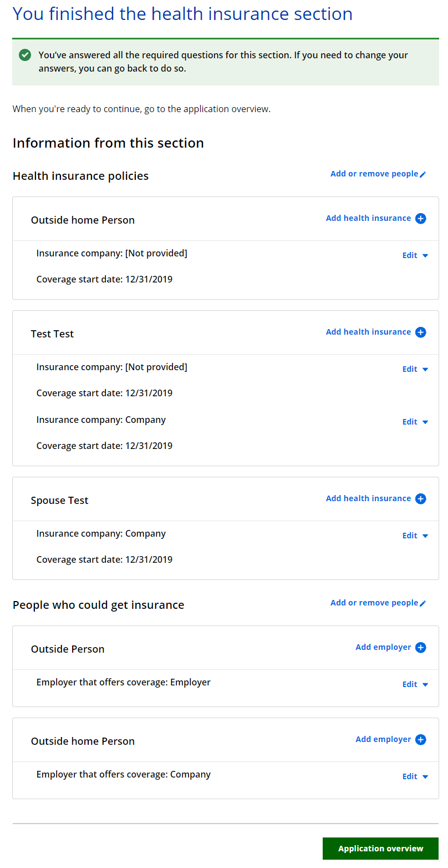Click Add employer link for Outside Person
448x868 pixels.
tap(383, 647)
